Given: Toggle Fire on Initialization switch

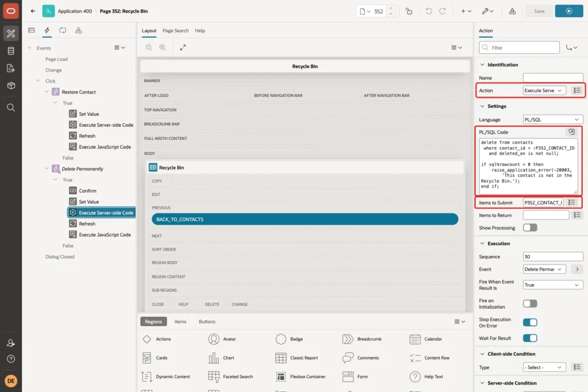Looking at the screenshot, I should tap(530, 304).
